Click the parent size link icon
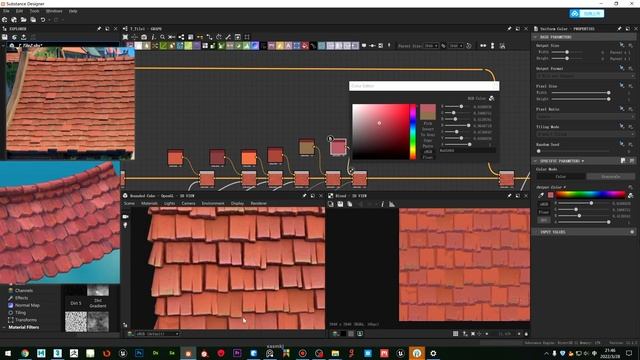 [443, 46]
